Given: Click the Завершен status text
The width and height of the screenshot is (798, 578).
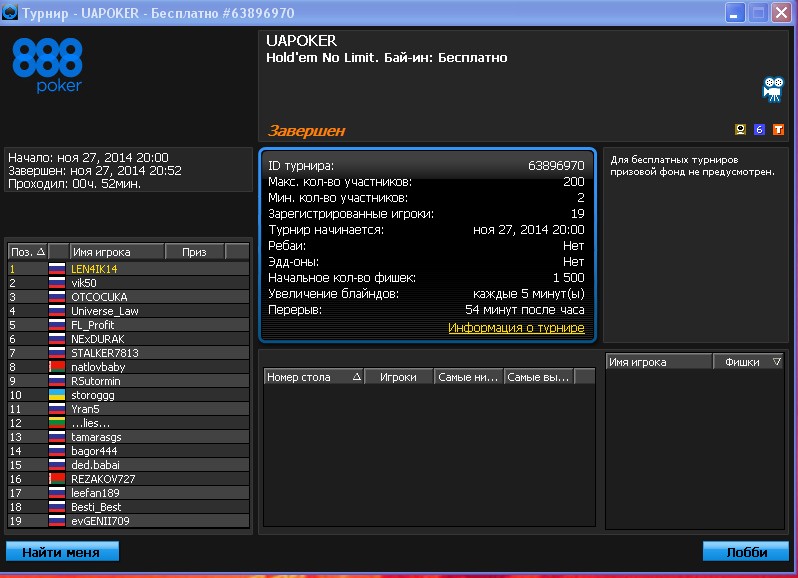Looking at the screenshot, I should click(x=306, y=131).
